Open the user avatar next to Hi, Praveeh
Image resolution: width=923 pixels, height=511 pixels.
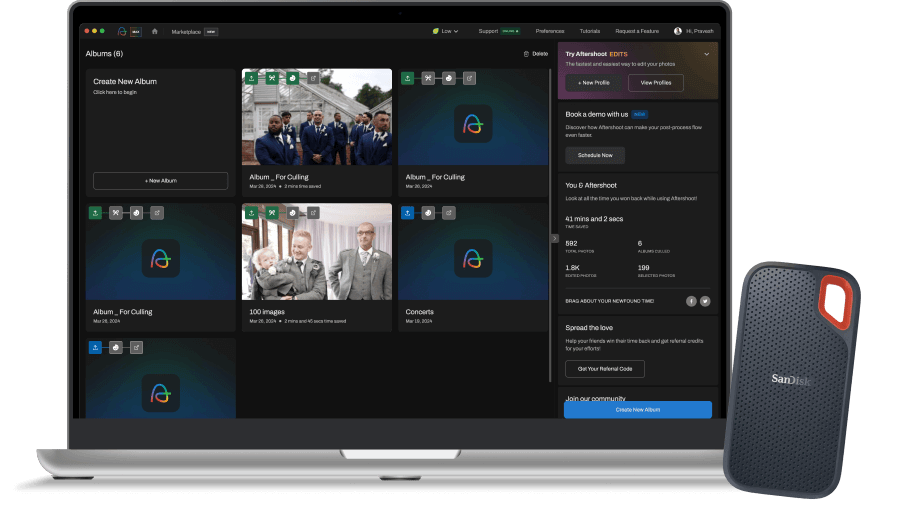point(678,31)
